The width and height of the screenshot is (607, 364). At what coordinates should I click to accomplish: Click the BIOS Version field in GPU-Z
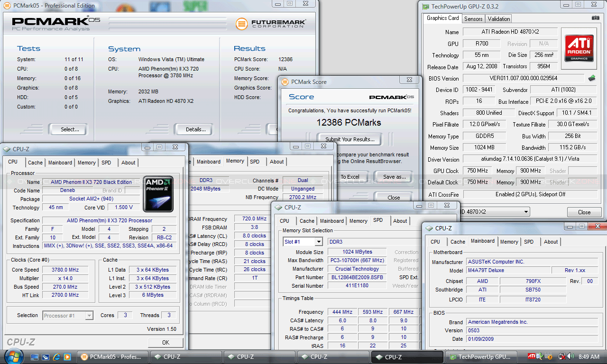[x=524, y=78]
